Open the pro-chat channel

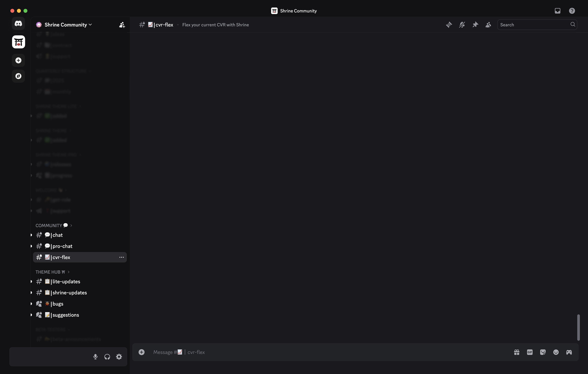[x=62, y=246]
